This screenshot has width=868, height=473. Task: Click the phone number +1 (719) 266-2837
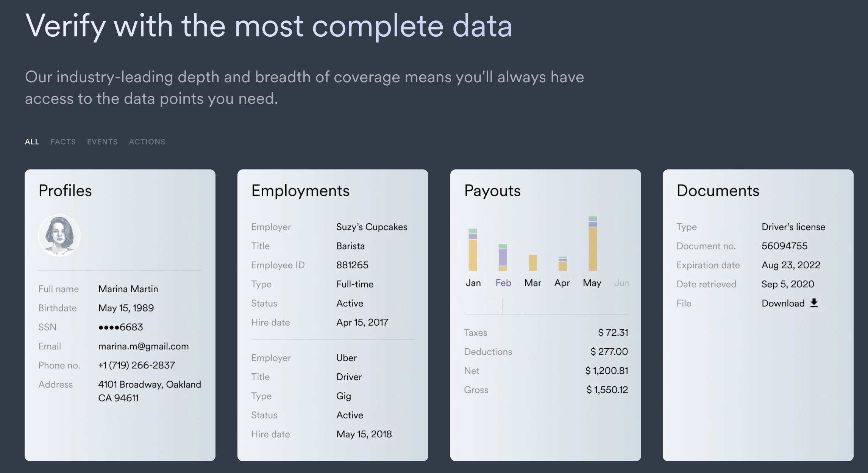pyautogui.click(x=136, y=365)
